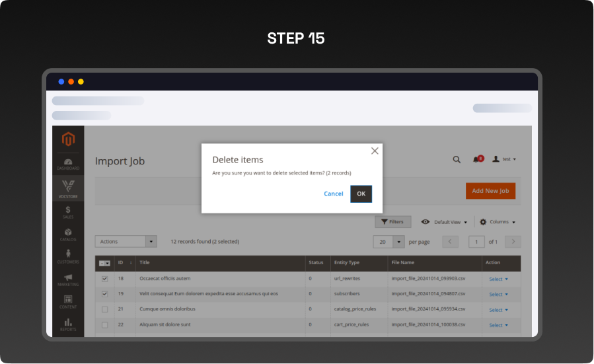Viewport: 594px width, 364px height.
Task: Confirm deletion with the OK button
Action: click(x=361, y=194)
